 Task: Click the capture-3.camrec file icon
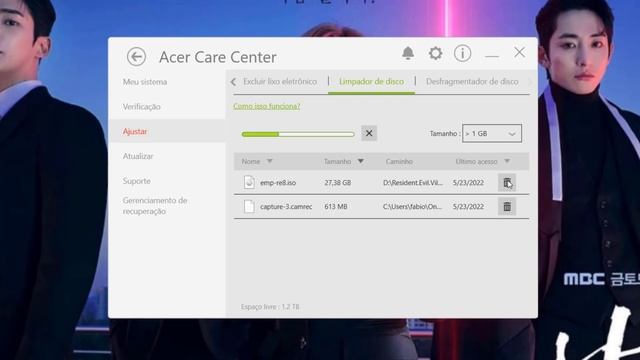coord(249,206)
